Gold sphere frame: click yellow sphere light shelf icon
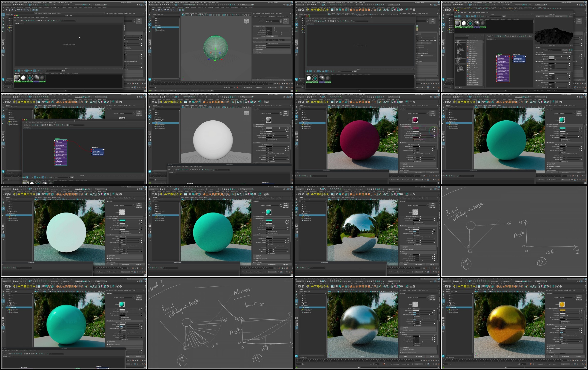 [x=465, y=287]
